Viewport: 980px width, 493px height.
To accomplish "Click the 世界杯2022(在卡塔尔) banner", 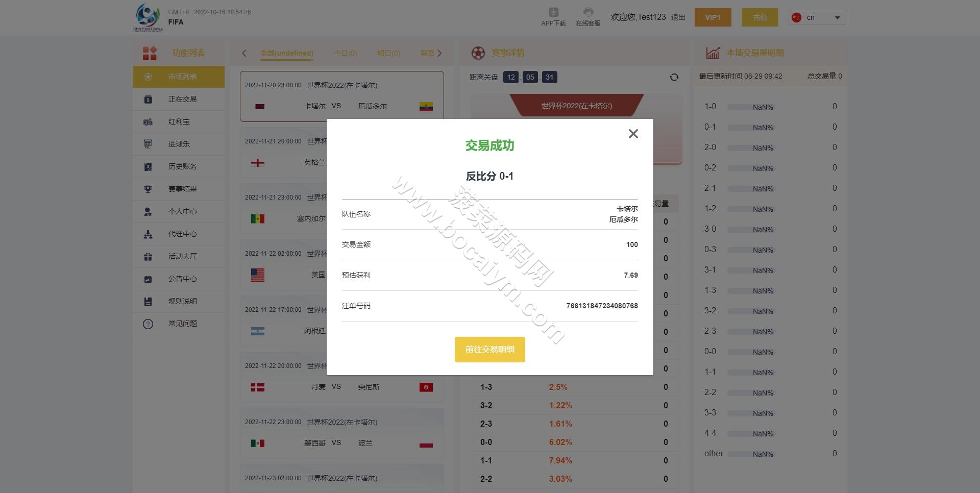I will point(577,105).
